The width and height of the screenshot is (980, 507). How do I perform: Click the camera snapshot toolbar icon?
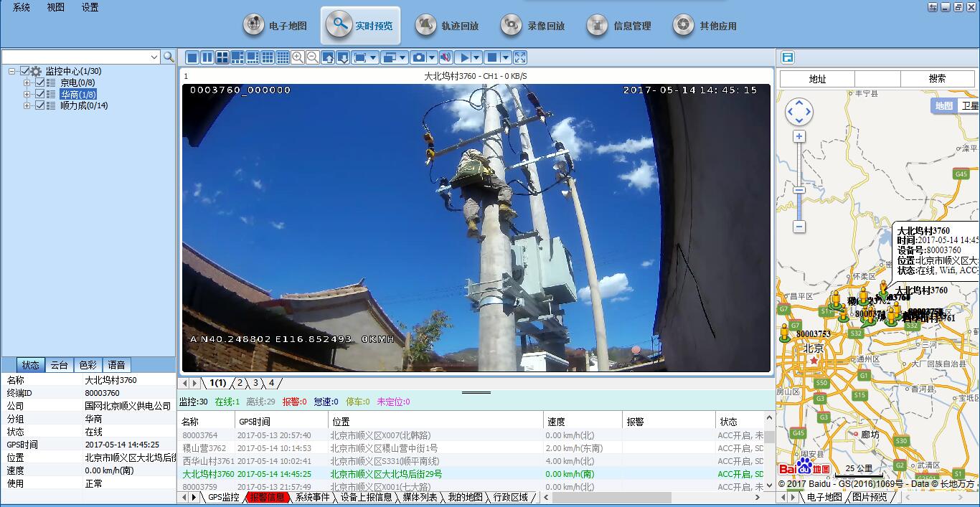pyautogui.click(x=419, y=57)
